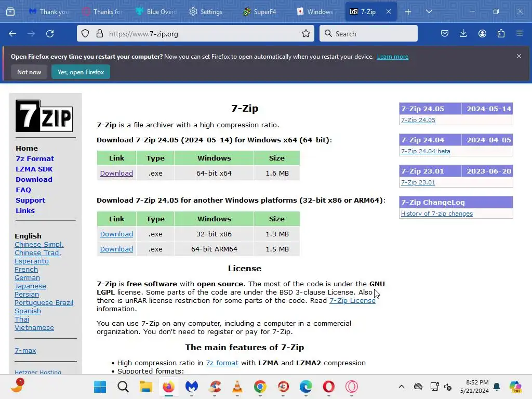This screenshot has height=399, width=532.
Task: Open the 7z Format sidebar link
Action: (x=35, y=158)
